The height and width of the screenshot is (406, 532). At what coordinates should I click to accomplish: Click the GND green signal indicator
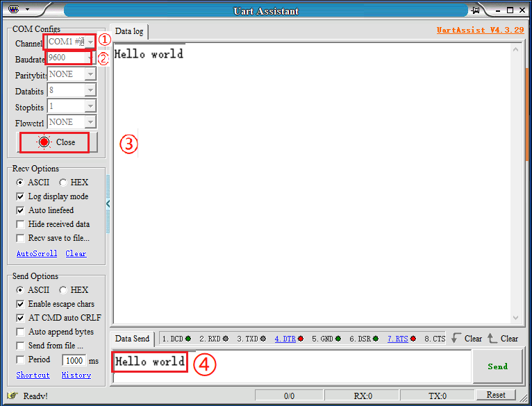[338, 339]
